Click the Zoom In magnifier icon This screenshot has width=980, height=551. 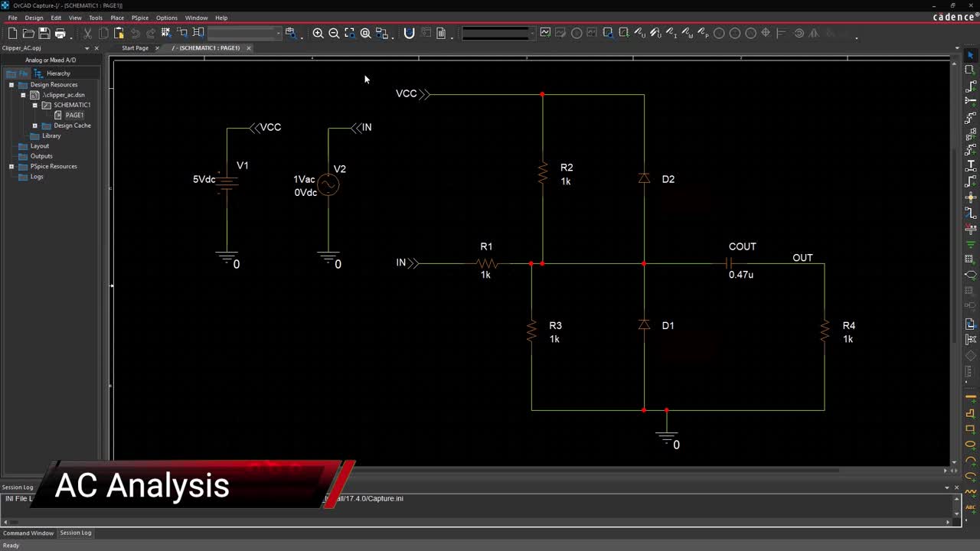coord(318,33)
